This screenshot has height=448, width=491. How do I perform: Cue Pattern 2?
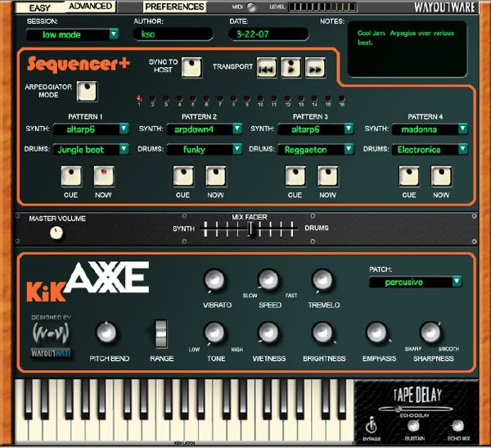183,176
